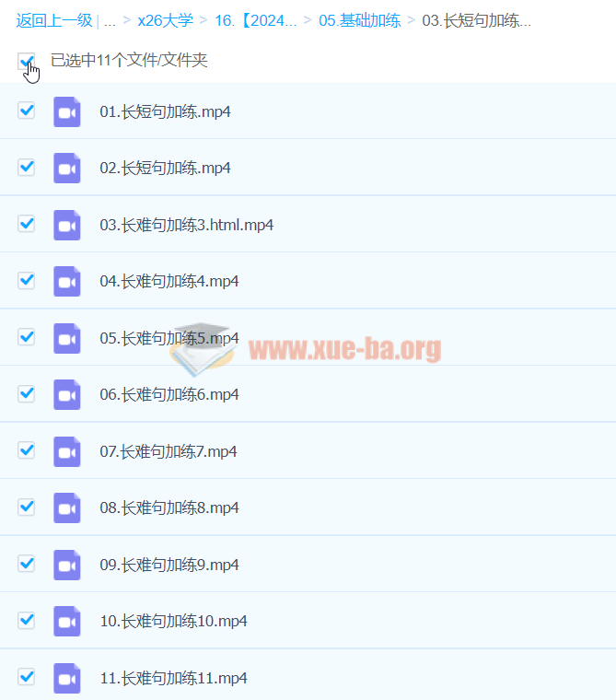Click video icon for 03.长难句加练3.html.mp4
This screenshot has height=700, width=616.
pos(67,225)
